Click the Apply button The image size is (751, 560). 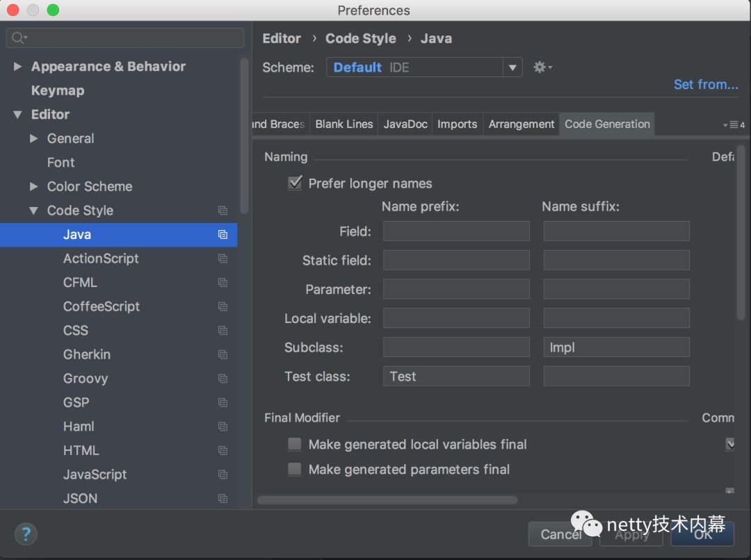(631, 534)
